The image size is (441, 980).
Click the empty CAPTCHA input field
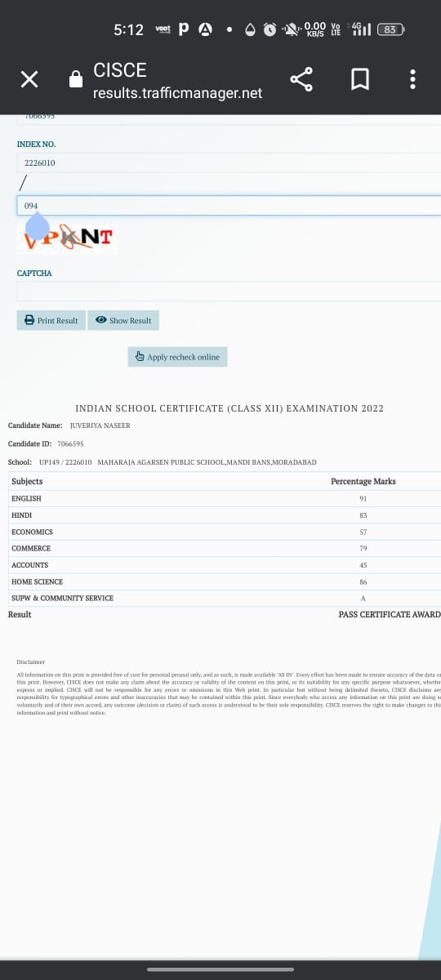tap(229, 292)
